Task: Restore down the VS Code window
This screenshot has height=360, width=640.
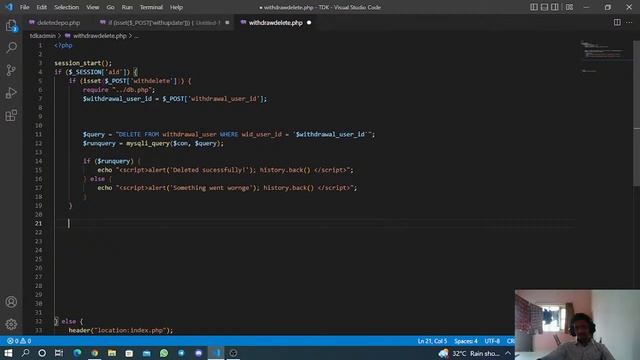Action: (608, 7)
